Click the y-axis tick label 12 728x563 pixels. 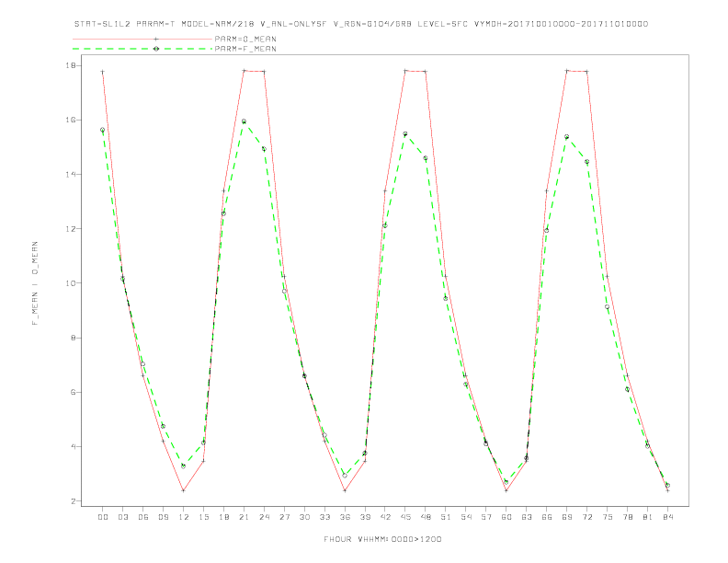pyautogui.click(x=71, y=228)
